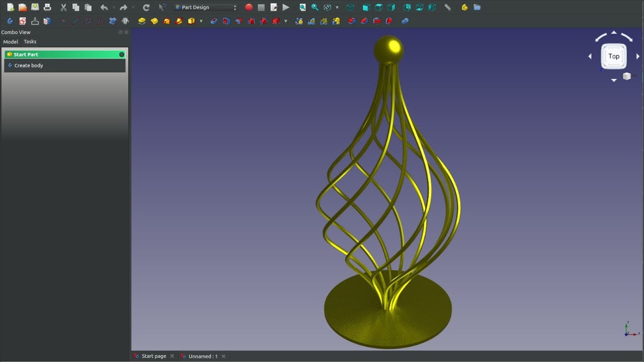Open the additive primitive dropdown arrow
This screenshot has width=644, height=362.
tap(201, 21)
